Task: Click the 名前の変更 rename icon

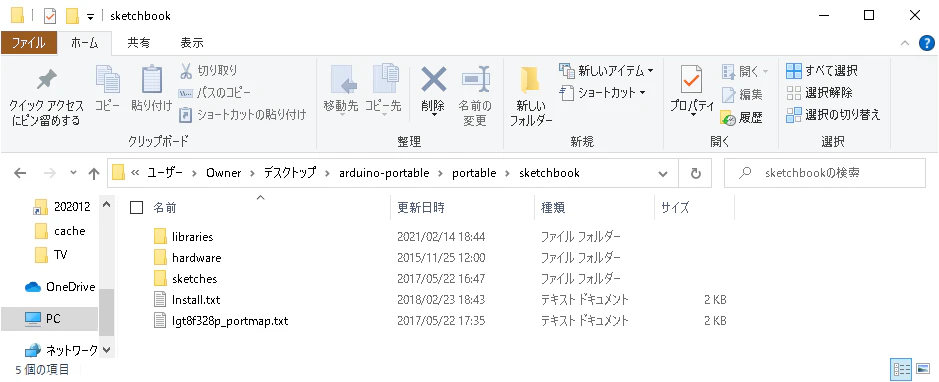Action: (475, 78)
